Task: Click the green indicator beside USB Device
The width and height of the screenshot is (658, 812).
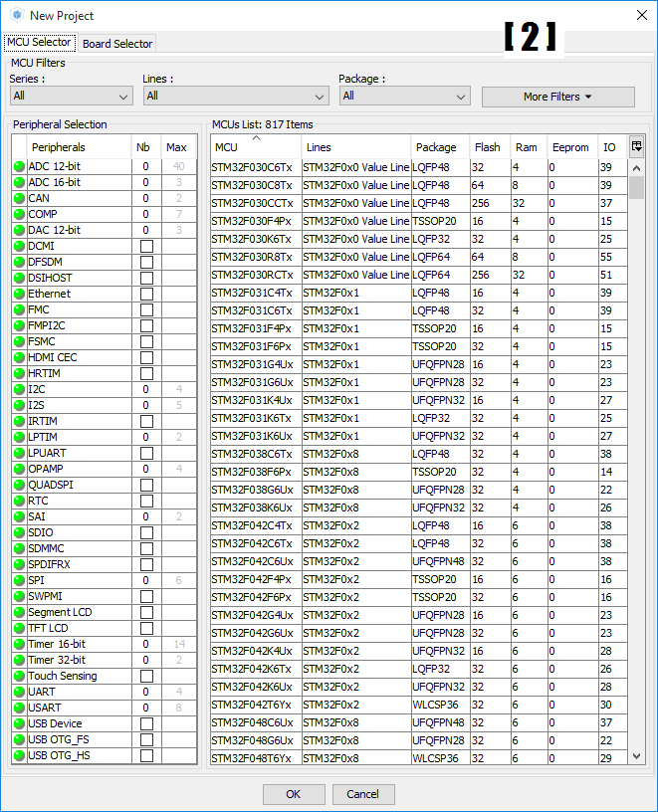Action: [x=19, y=724]
